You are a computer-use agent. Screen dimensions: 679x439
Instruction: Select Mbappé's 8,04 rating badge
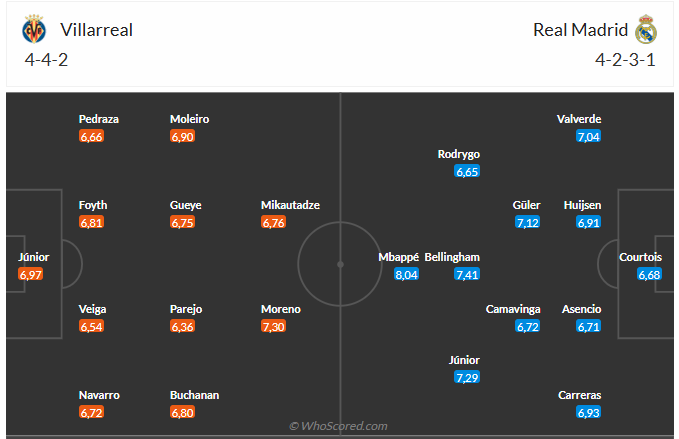pyautogui.click(x=406, y=274)
